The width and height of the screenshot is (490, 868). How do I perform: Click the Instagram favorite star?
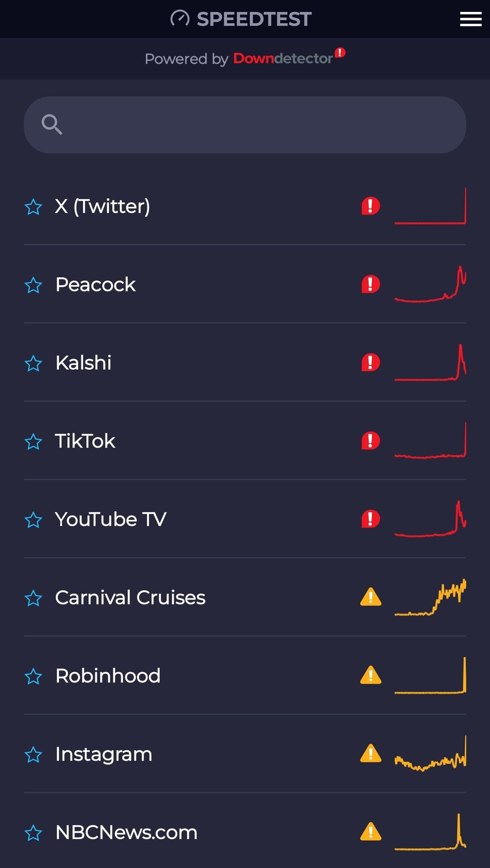pyautogui.click(x=33, y=755)
